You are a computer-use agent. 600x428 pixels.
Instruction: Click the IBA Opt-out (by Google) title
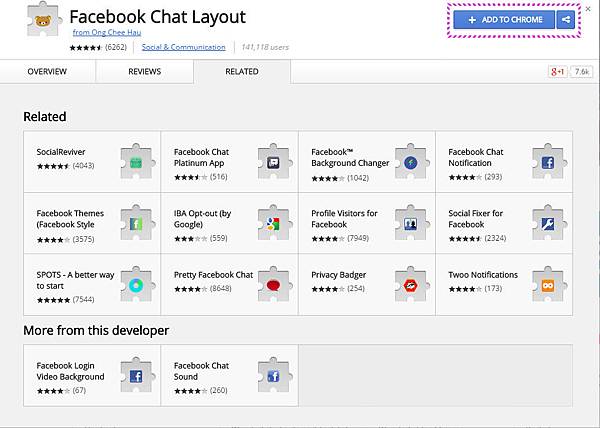(x=202, y=219)
